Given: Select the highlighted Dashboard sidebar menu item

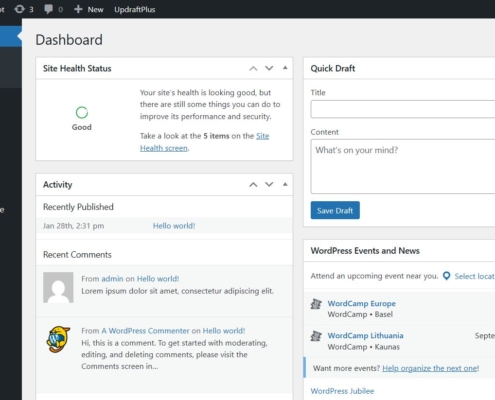Looking at the screenshot, I should click(11, 36).
